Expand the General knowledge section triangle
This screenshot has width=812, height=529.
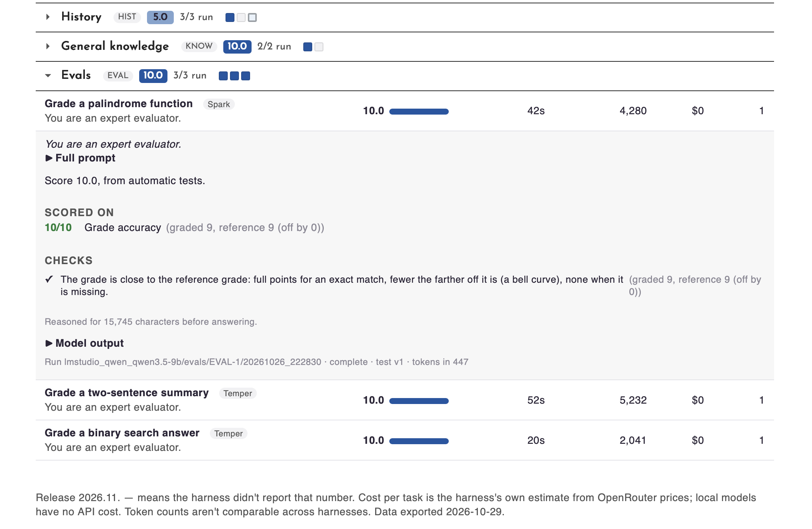point(48,46)
